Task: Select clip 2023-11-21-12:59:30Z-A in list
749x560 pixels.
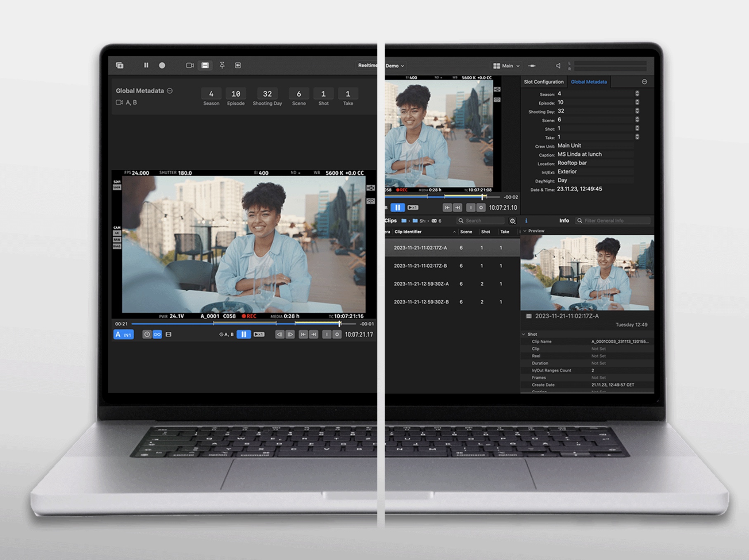Action: [x=421, y=284]
